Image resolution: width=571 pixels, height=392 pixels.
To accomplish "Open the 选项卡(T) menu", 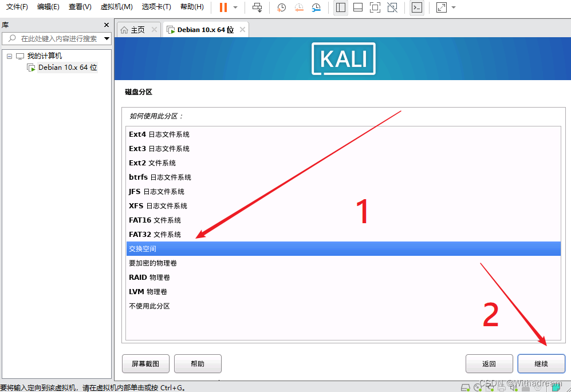I will [156, 7].
